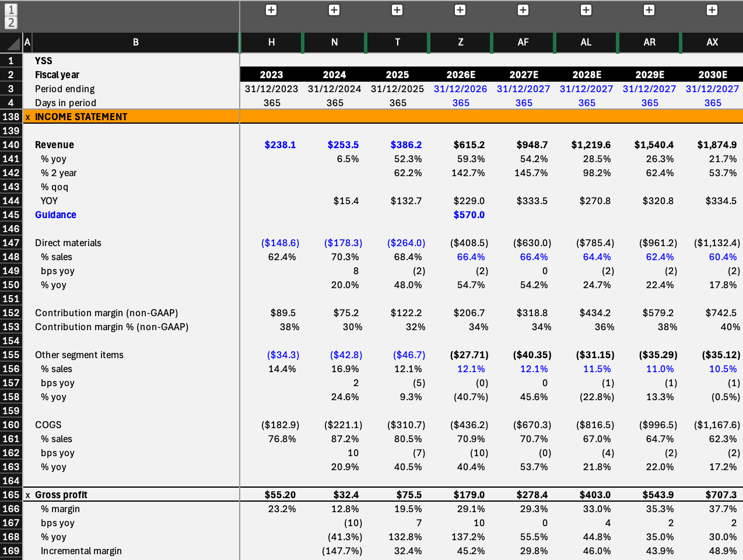Click the orange INCOME STATEMENT section bar
Viewport: 743px width, 560px height.
(x=383, y=117)
